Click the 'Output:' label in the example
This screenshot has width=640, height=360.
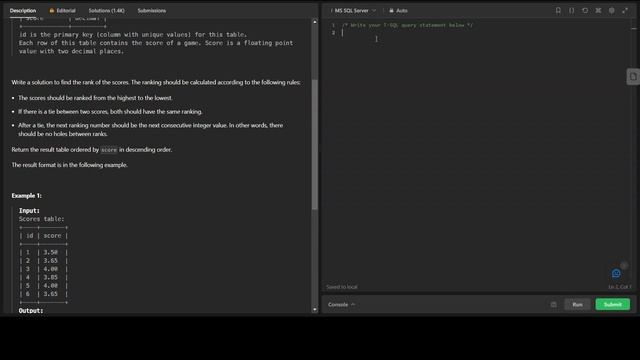click(x=31, y=311)
